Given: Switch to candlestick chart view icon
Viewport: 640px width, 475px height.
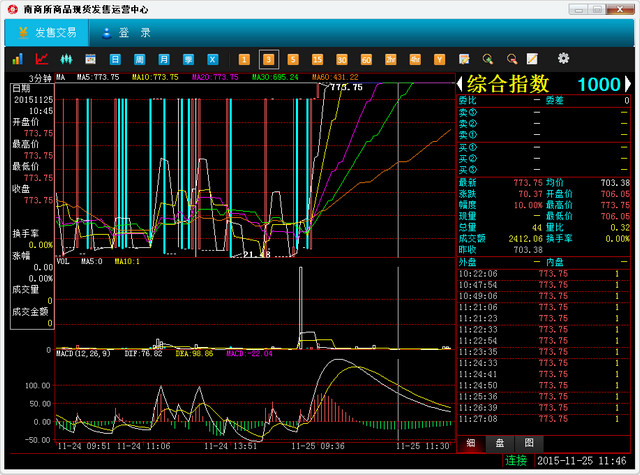Looking at the screenshot, I should tap(66, 59).
